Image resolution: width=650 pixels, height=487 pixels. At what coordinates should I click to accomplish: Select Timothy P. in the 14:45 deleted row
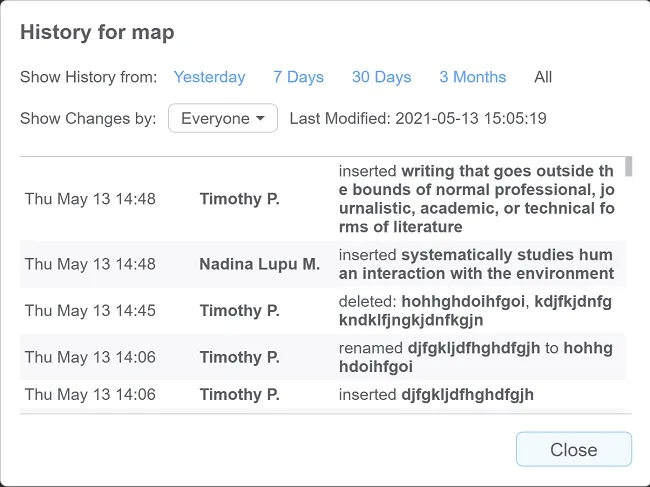239,311
